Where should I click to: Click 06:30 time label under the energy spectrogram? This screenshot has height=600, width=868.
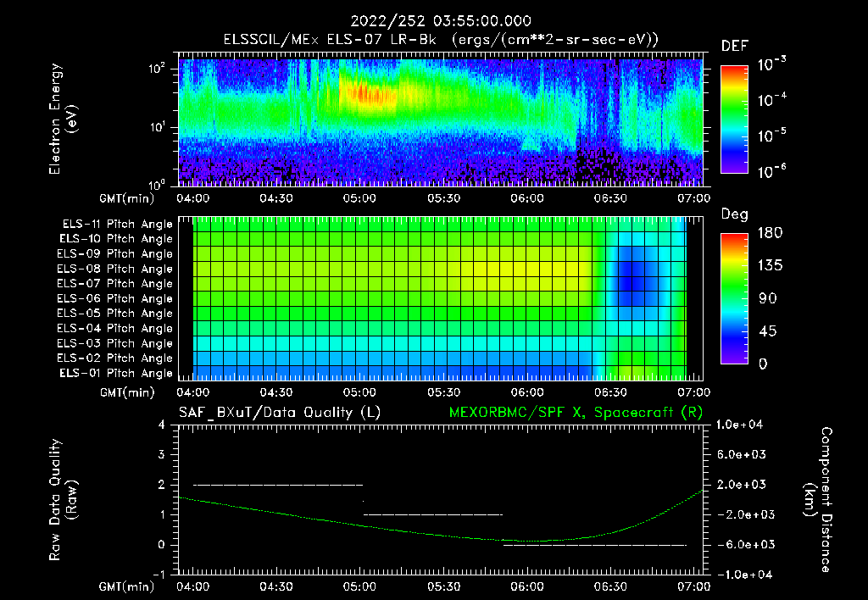(x=610, y=198)
